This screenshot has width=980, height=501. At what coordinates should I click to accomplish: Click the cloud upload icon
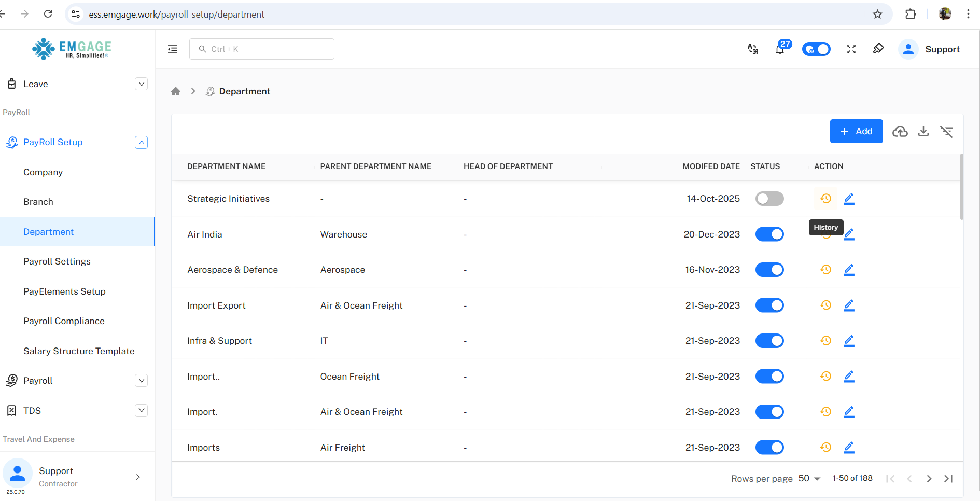click(900, 132)
